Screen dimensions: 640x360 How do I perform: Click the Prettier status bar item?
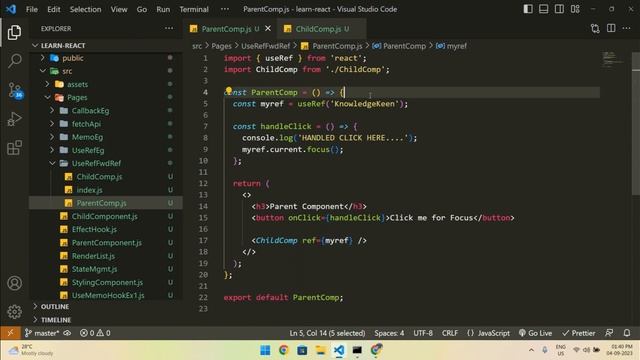[578, 333]
